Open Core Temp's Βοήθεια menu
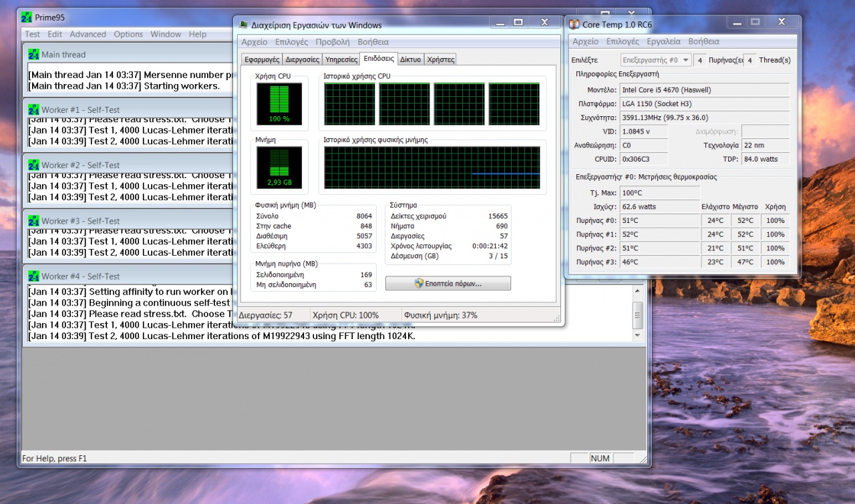 click(703, 41)
